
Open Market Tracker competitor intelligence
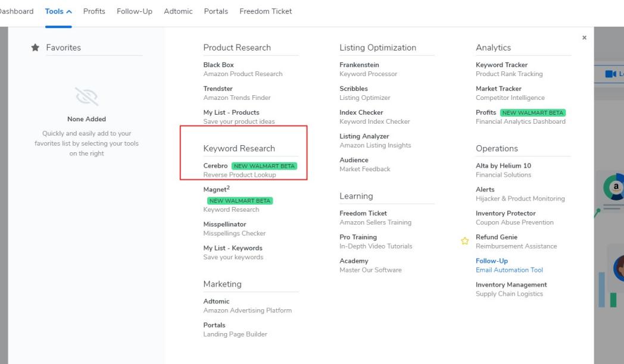(x=498, y=89)
